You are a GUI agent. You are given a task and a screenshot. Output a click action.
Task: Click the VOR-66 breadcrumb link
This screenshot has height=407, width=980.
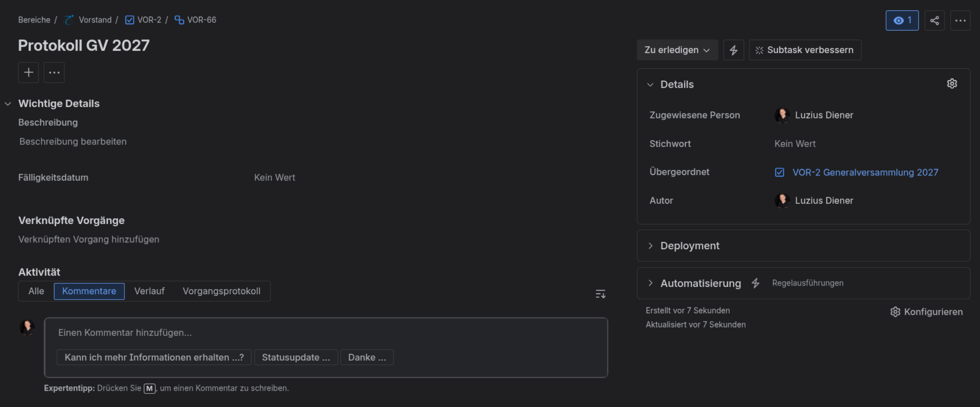click(201, 20)
